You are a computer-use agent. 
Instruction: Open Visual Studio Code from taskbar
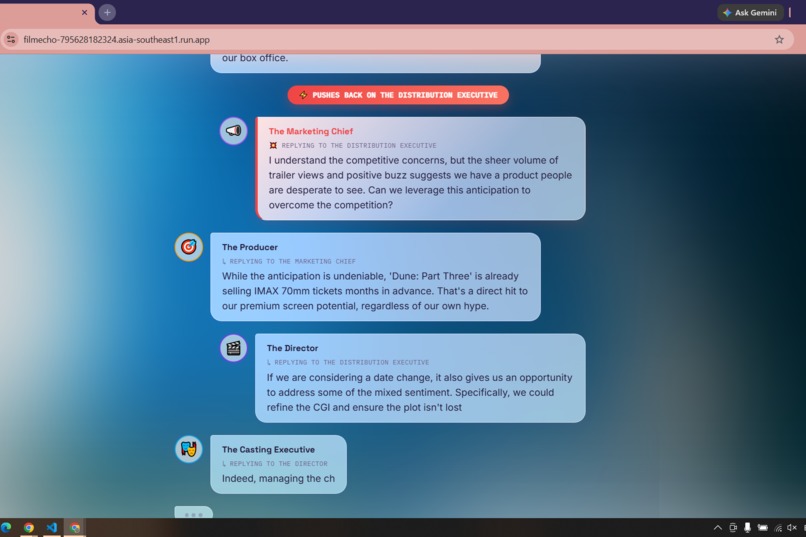pos(52,527)
